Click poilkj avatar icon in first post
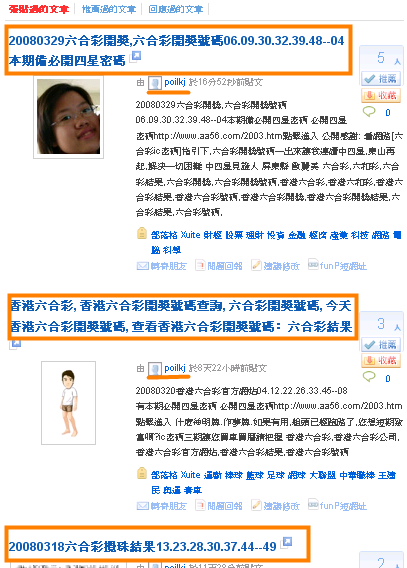 coord(155,83)
